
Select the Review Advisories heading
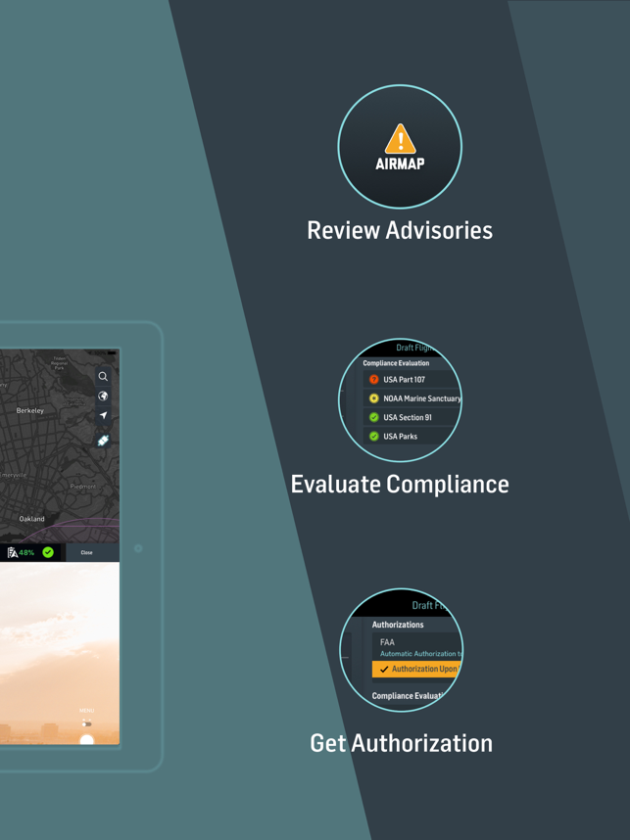pos(400,230)
